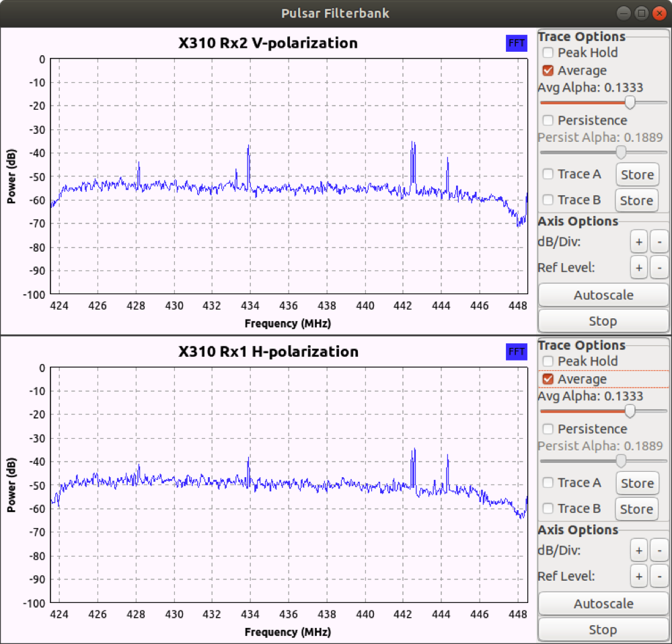Screen dimensions: 672x644
Task: Store Trace A for the V-polarization plot
Action: pyautogui.click(x=637, y=174)
